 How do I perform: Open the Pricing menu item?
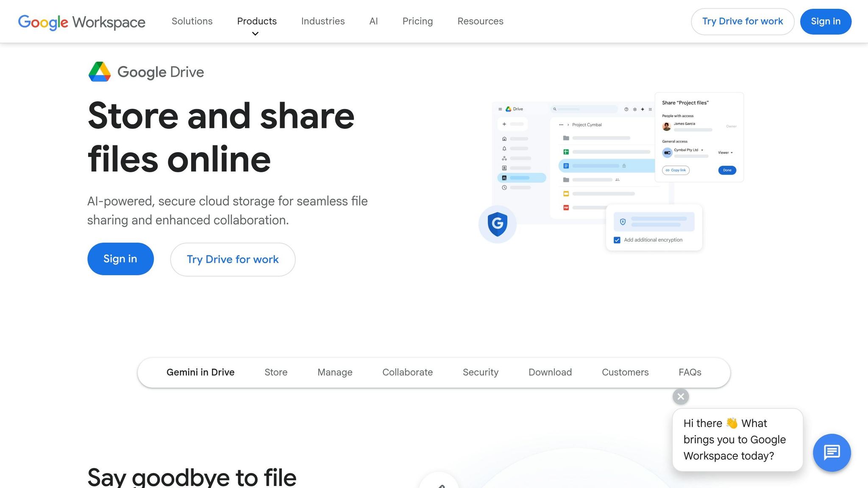click(417, 21)
